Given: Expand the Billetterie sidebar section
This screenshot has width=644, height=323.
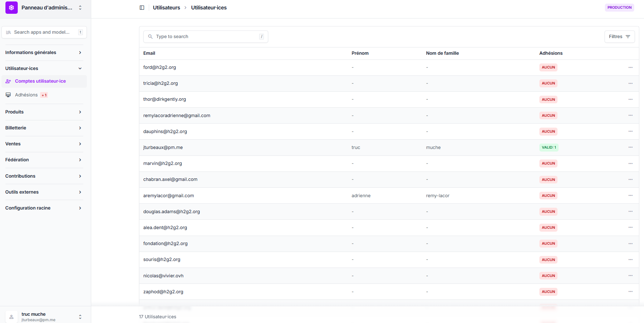Looking at the screenshot, I should [80, 128].
